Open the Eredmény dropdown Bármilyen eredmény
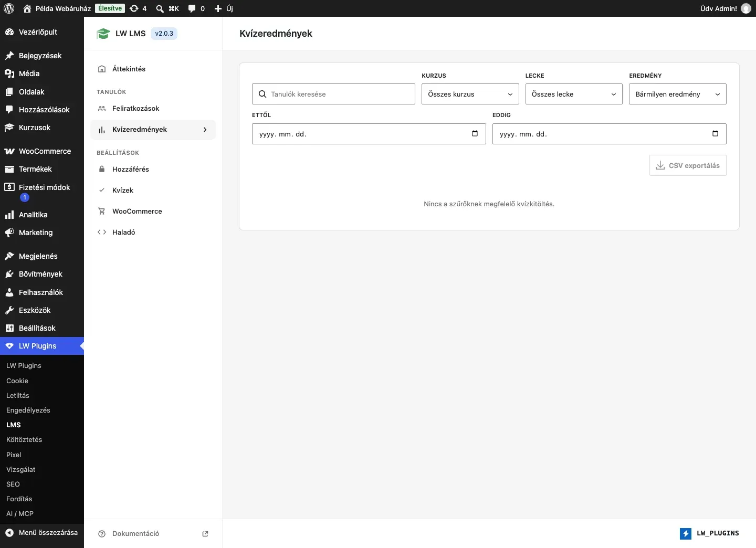This screenshot has width=756, height=548. [678, 94]
